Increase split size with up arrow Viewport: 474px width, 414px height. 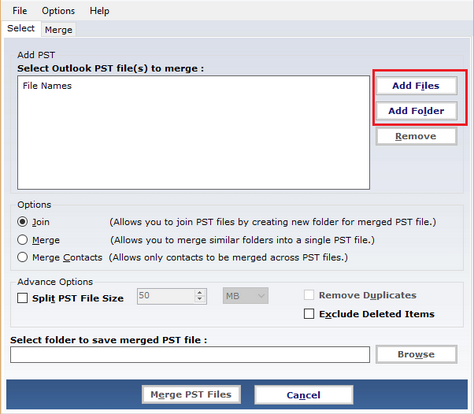pyautogui.click(x=200, y=293)
